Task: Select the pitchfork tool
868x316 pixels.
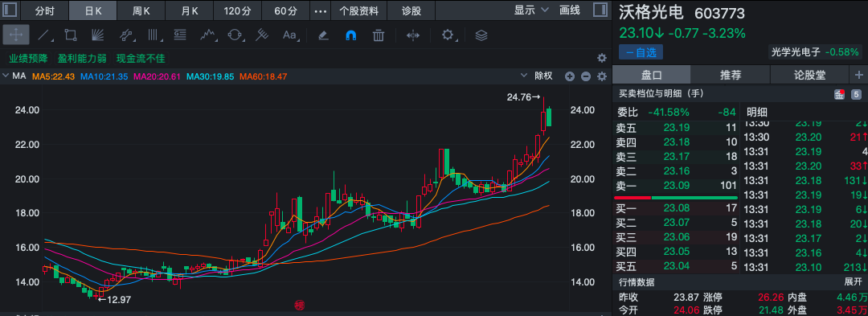Action: point(262,35)
